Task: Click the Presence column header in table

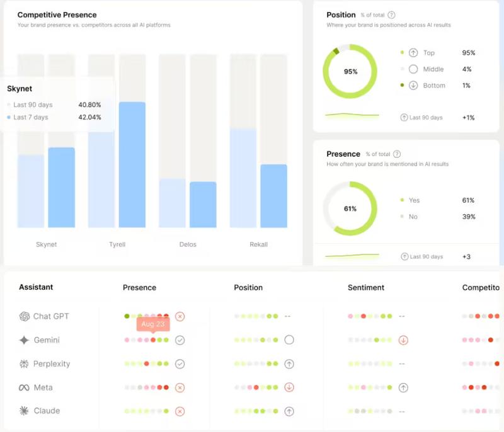Action: coord(139,287)
